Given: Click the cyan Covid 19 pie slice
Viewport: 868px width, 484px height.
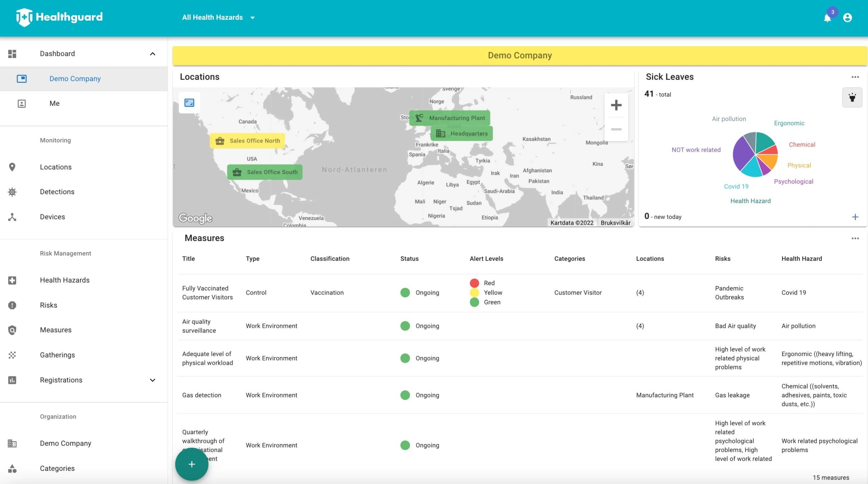Looking at the screenshot, I should pos(752,168).
